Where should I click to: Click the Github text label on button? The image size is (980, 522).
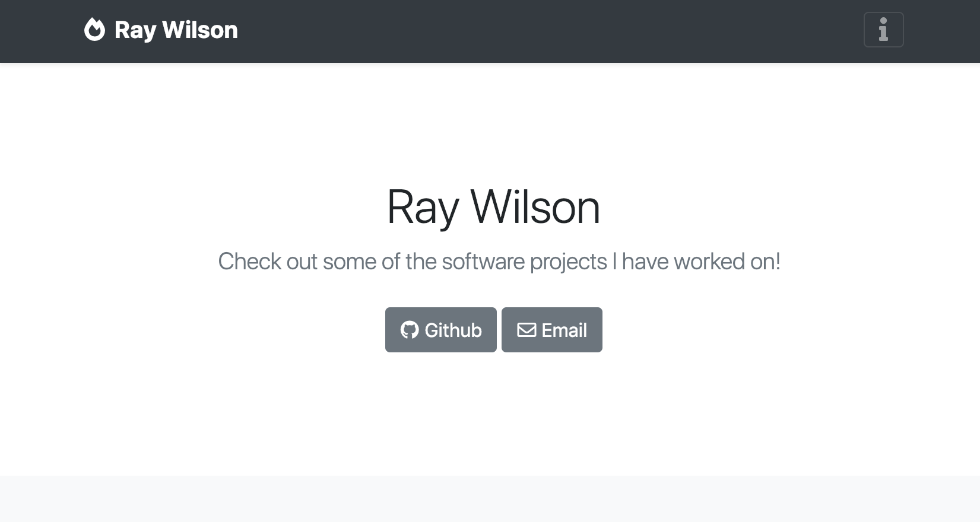453,330
